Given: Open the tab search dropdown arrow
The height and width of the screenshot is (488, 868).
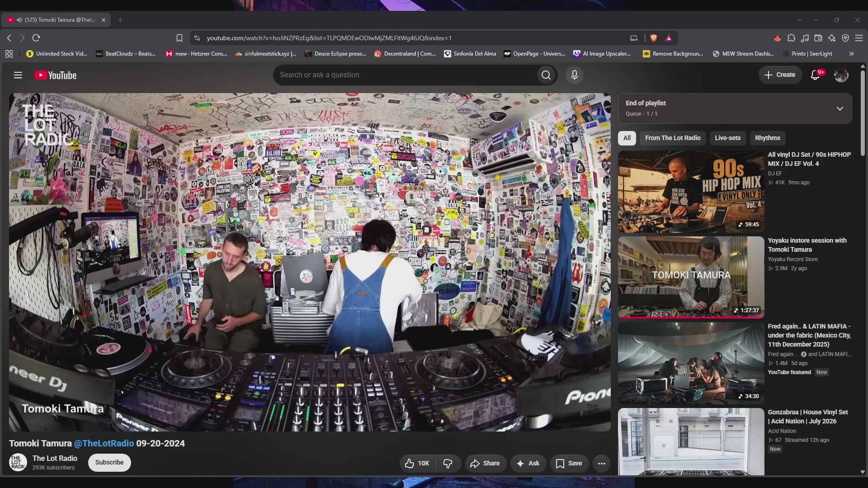Looking at the screenshot, I should [800, 20].
